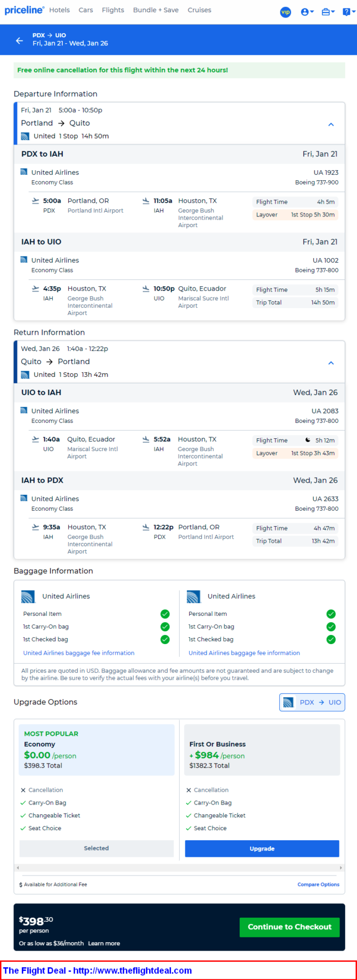Click the takeoff icon beside 5:00a Portland
Viewport: 357px width, 980px height.
coord(35,201)
